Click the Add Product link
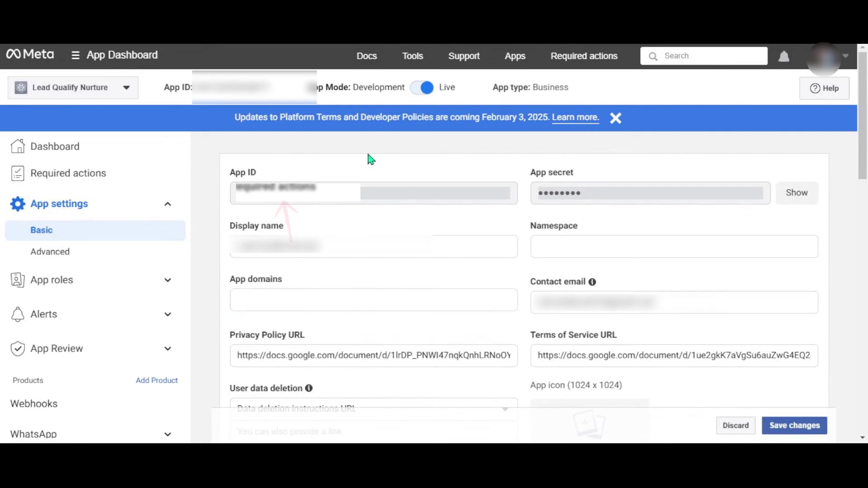Viewport: 868px width, 488px height. pyautogui.click(x=157, y=380)
